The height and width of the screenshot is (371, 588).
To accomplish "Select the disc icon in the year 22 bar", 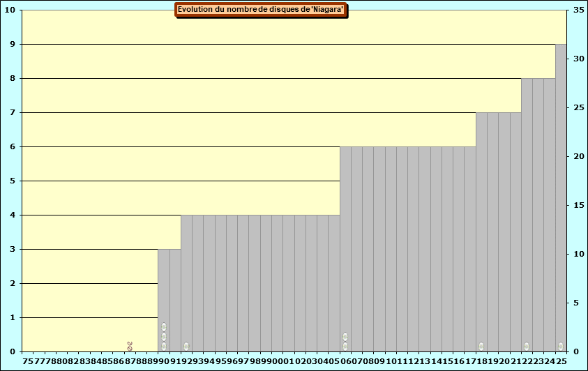I will (x=527, y=347).
